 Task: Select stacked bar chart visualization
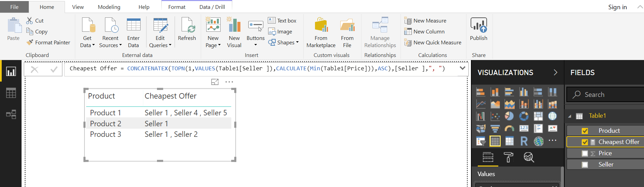(481, 92)
